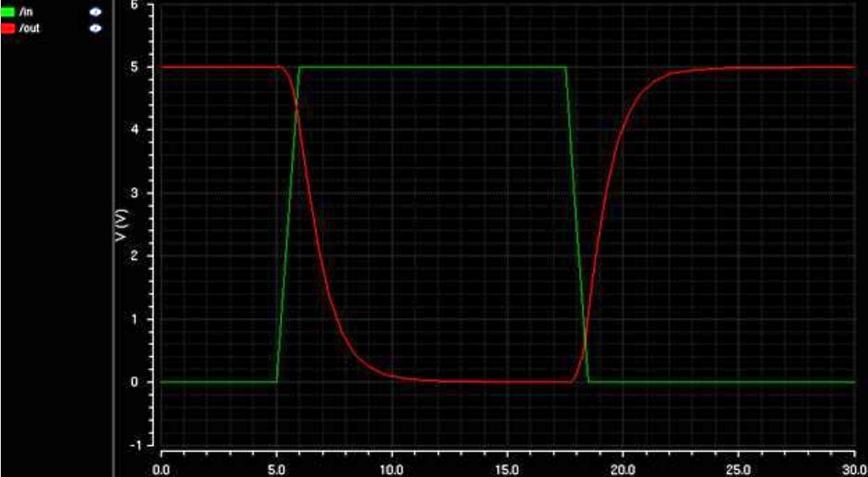Click the red /out waveform's rising edge

pyautogui.click(x=600, y=224)
